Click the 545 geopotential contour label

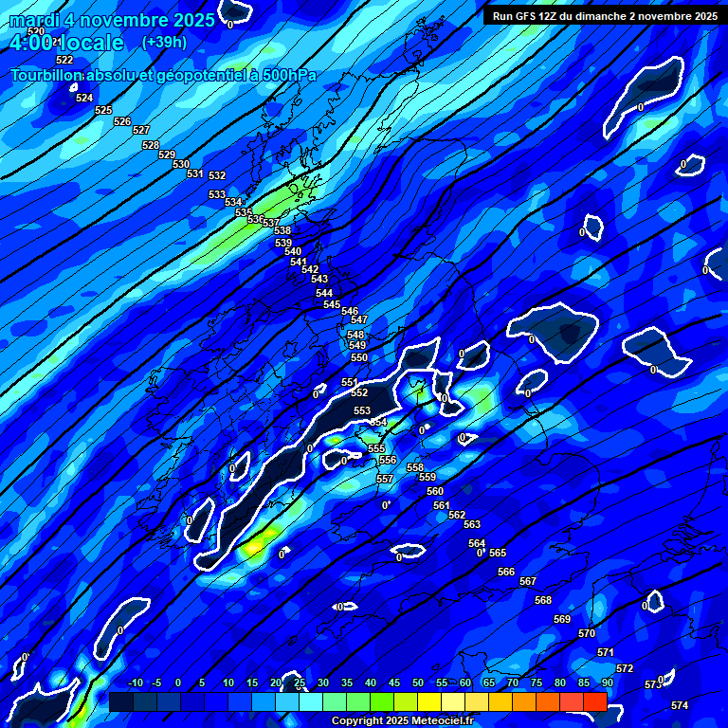pyautogui.click(x=331, y=304)
